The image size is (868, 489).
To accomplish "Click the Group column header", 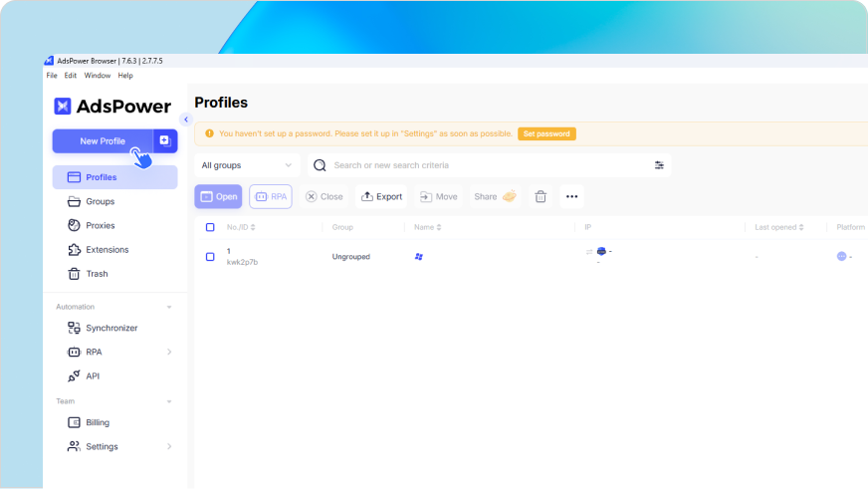I will click(342, 227).
